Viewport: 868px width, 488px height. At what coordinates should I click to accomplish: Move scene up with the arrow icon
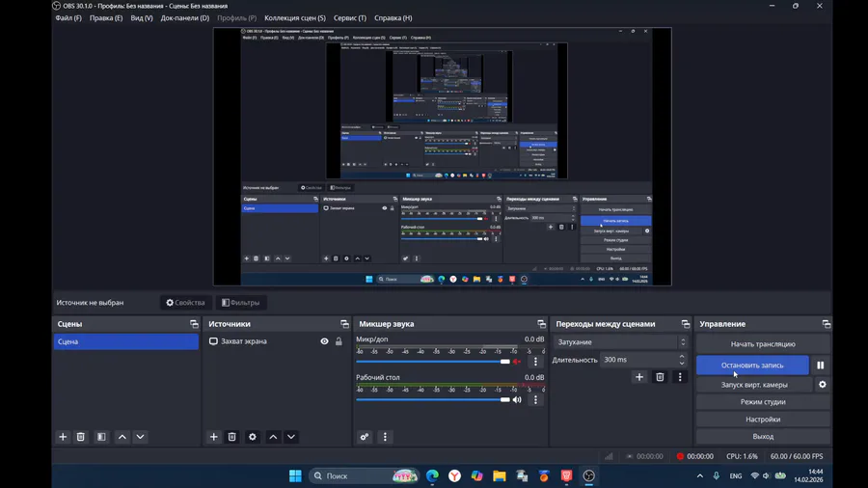coord(122,437)
